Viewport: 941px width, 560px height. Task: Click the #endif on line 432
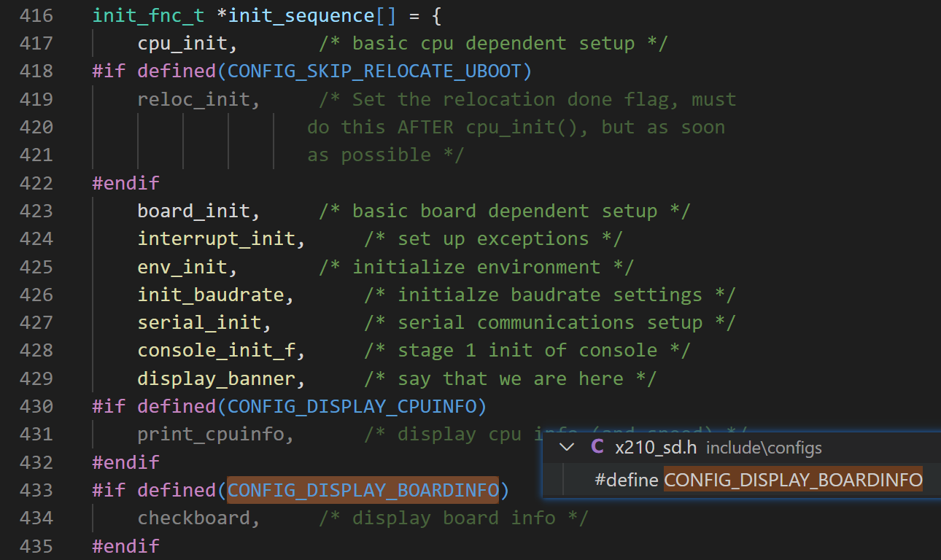125,462
